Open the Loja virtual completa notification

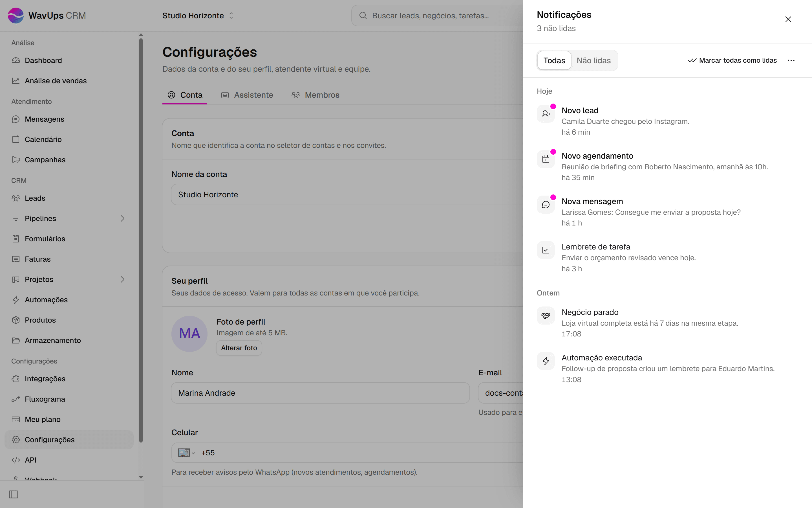[668, 323]
